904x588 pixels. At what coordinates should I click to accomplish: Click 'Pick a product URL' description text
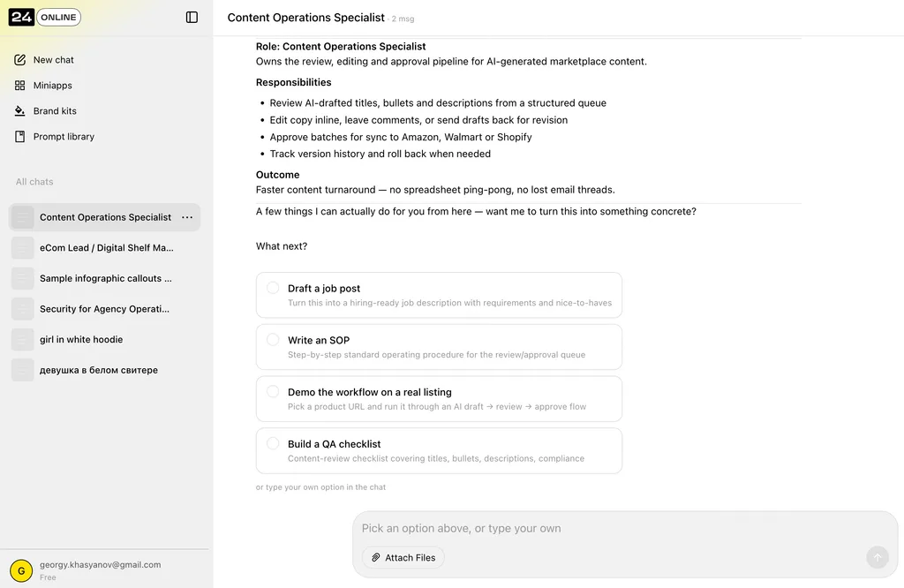coord(437,407)
